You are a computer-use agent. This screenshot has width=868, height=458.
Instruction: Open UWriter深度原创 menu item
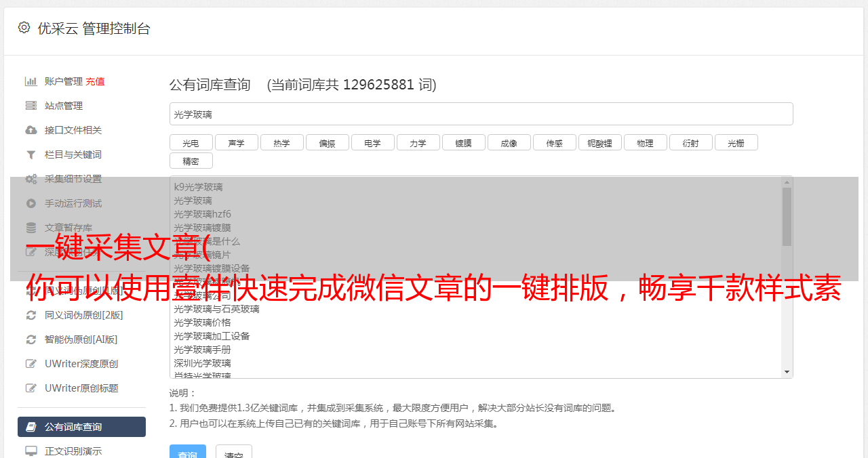81,364
